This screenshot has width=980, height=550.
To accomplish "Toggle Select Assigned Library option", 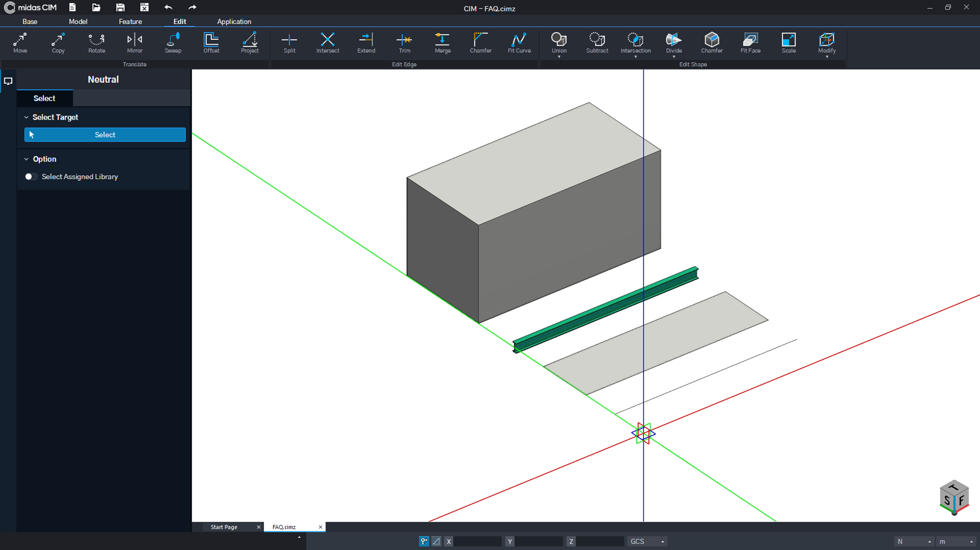I will 31,177.
